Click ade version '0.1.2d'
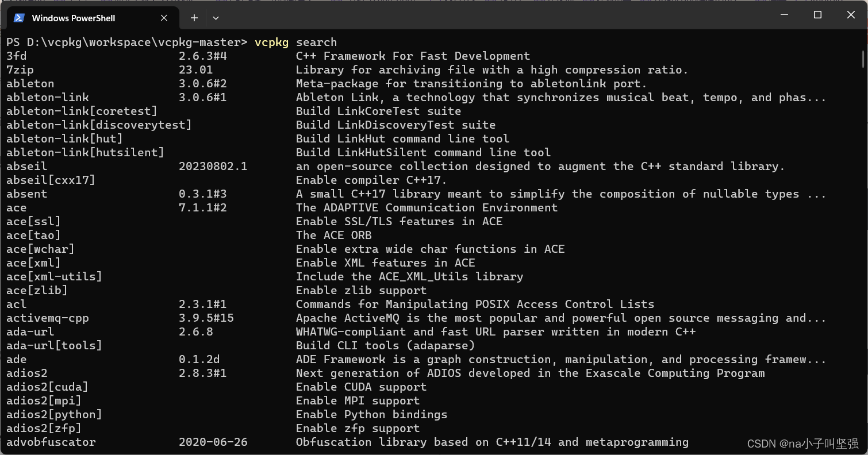This screenshot has height=455, width=868. coord(199,359)
